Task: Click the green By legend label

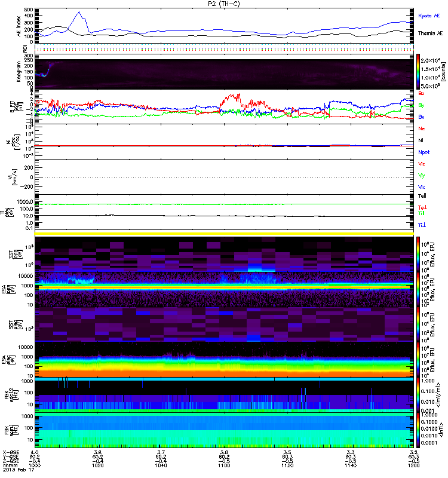Action: 421,106
